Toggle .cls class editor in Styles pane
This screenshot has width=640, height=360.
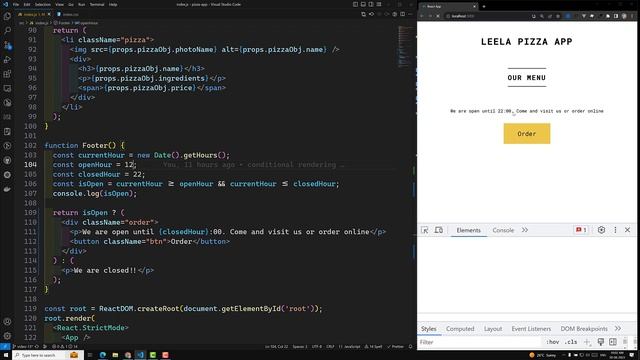tap(571, 342)
